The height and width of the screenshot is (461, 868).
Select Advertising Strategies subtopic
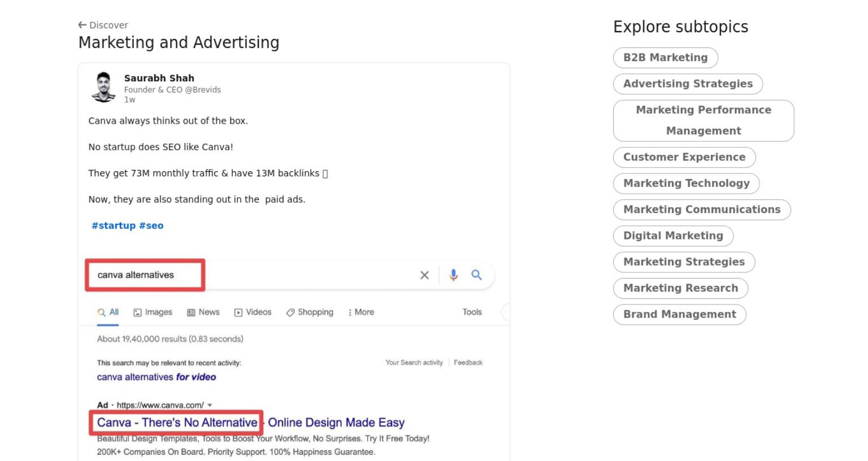[x=688, y=84]
